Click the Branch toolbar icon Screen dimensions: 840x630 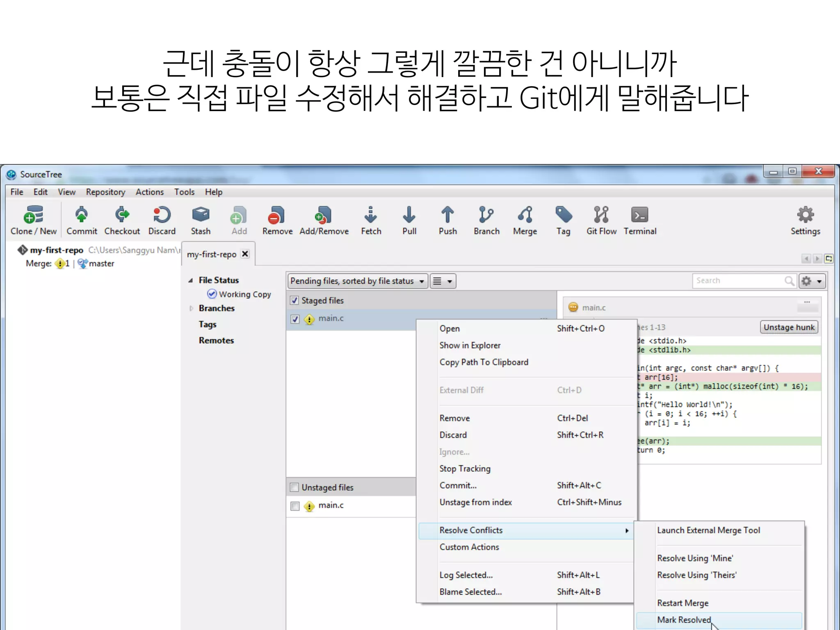pos(486,215)
